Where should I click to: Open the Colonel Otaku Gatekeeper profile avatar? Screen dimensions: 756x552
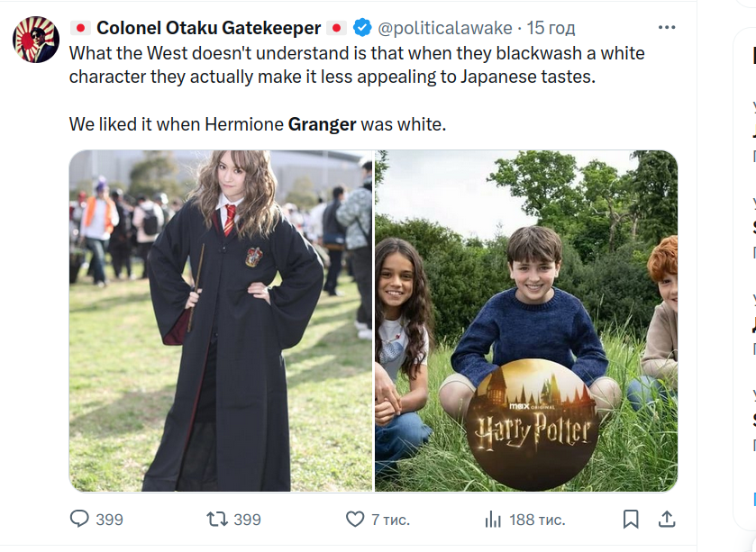pos(36,40)
